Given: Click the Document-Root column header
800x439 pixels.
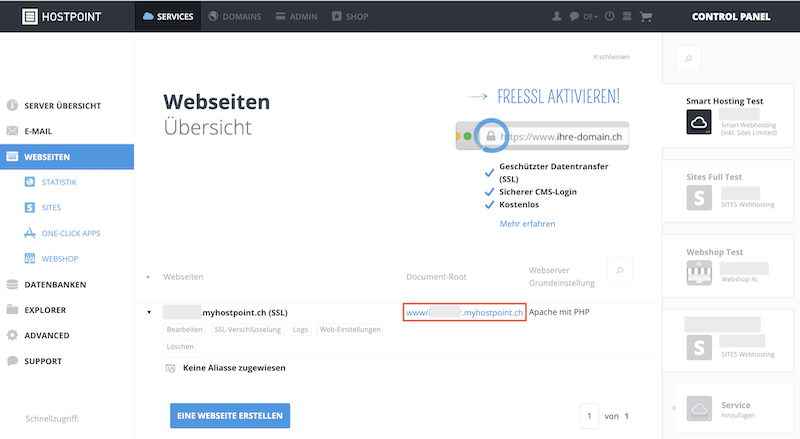Looking at the screenshot, I should [x=436, y=277].
